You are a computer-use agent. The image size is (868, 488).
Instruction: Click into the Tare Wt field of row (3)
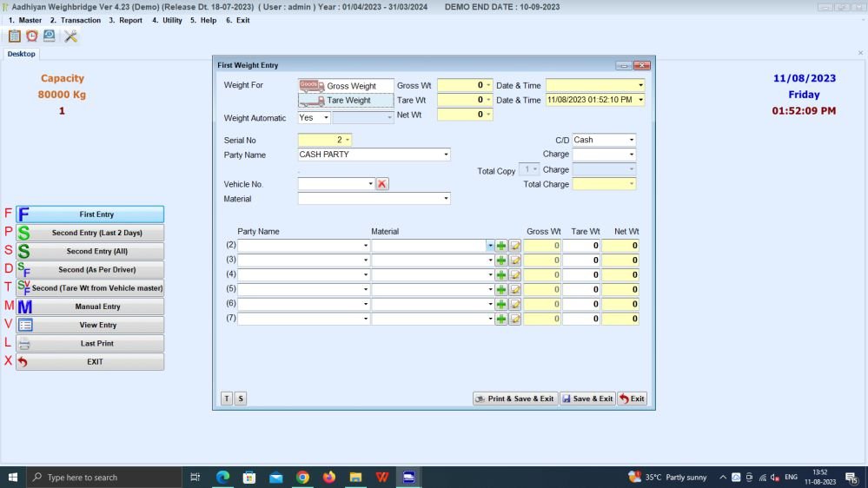(580, 260)
